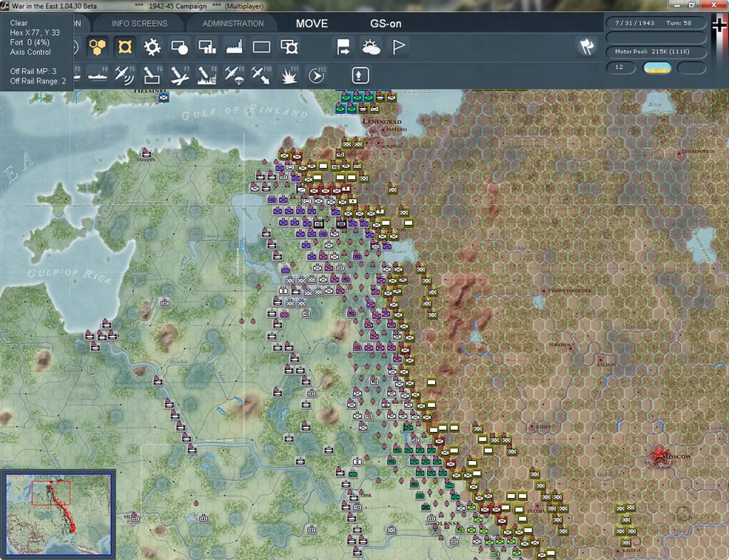Select the F6 bomb unit mode icon
The image size is (729, 560).
point(152,75)
